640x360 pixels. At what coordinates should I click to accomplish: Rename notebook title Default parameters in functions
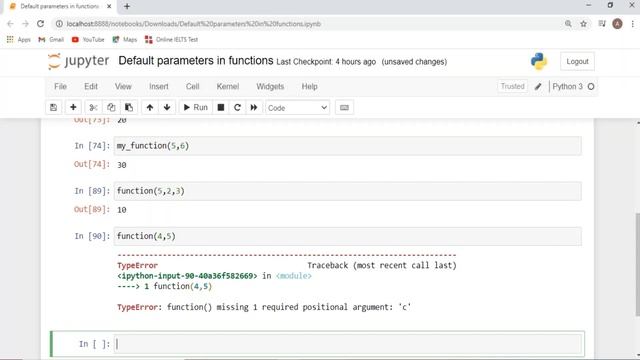pos(196,61)
